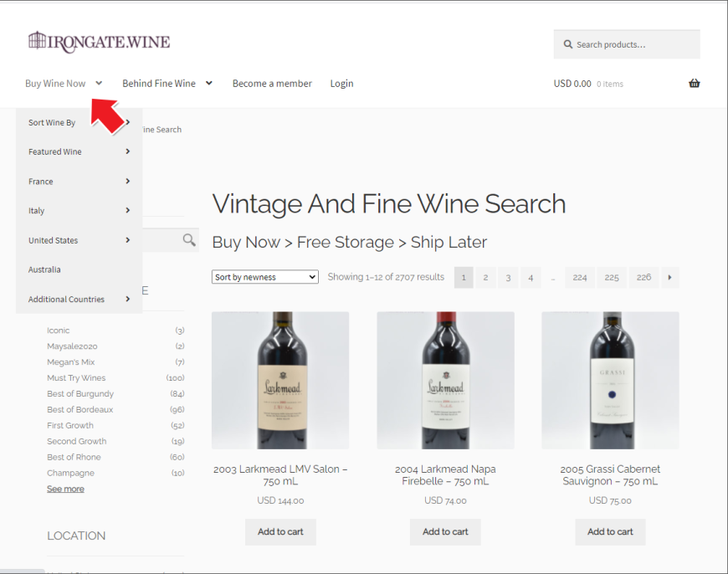
Task: Add 2005 Grassi Cabernet Sauvignon to cart
Action: tap(610, 531)
